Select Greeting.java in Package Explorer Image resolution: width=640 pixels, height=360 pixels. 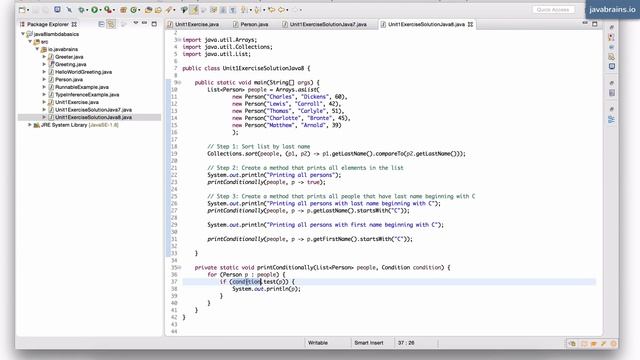tap(70, 64)
